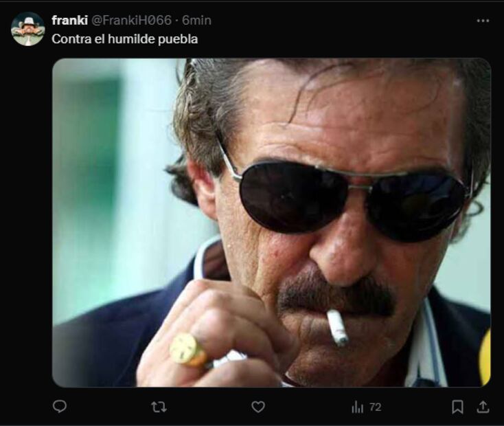This screenshot has width=504, height=426.
Task: Click the man's mustache in the image
Action: coord(336,292)
